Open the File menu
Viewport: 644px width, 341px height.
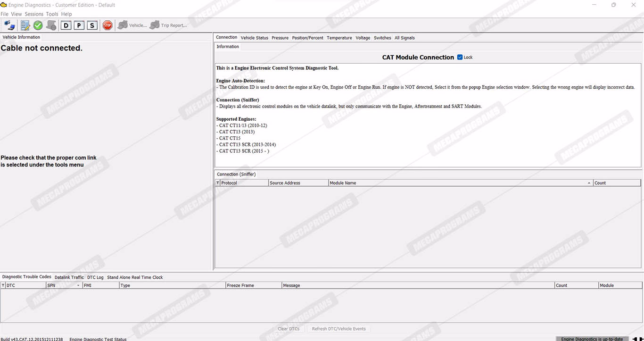click(5, 14)
